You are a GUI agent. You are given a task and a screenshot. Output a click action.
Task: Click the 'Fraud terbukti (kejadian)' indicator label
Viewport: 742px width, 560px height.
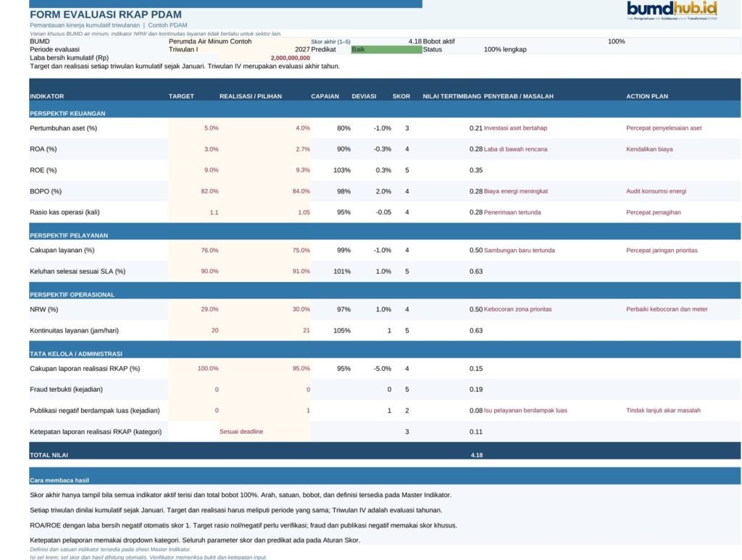click(x=66, y=389)
